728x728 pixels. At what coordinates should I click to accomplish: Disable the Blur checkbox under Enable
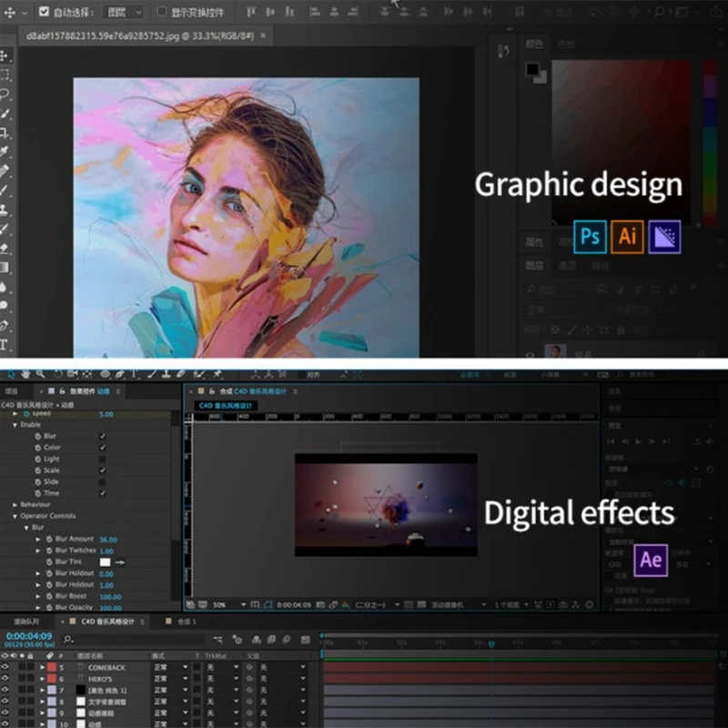tap(102, 436)
